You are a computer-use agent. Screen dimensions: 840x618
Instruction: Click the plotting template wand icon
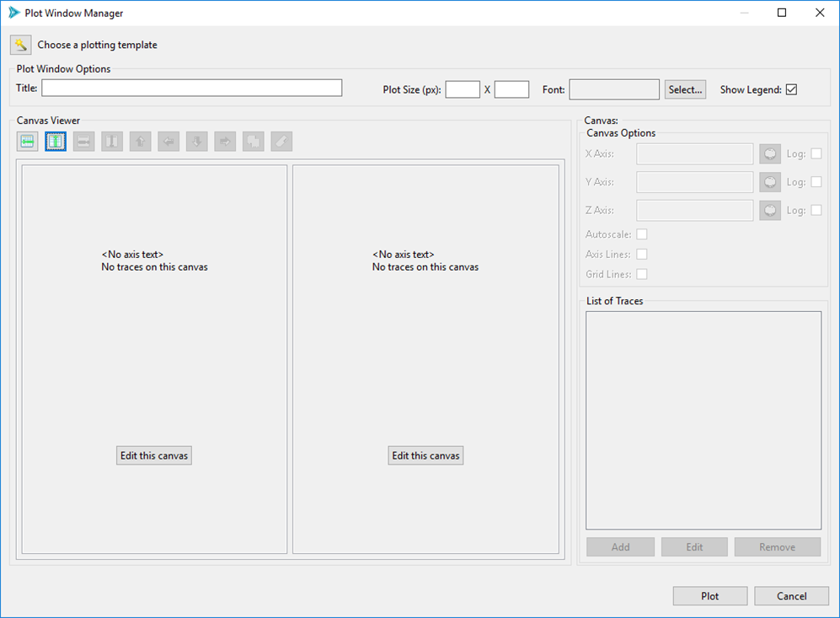(x=20, y=44)
